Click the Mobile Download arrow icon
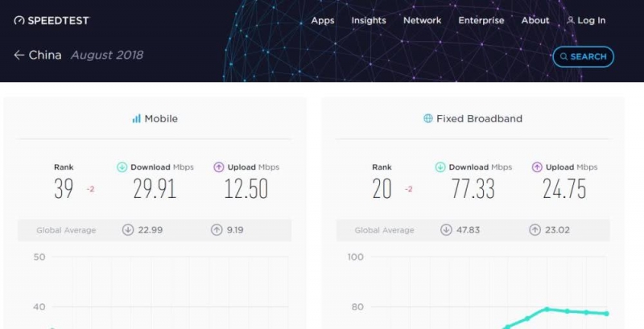 [x=122, y=167]
